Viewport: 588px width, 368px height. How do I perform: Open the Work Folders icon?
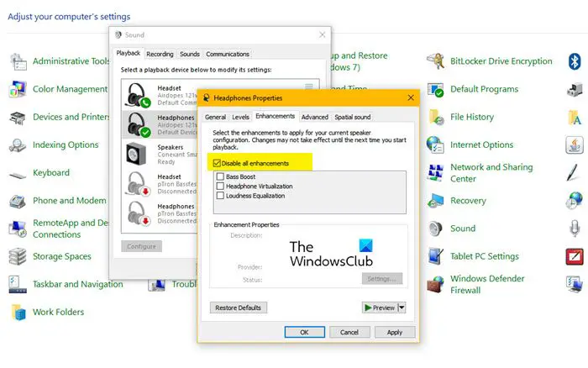tap(18, 312)
